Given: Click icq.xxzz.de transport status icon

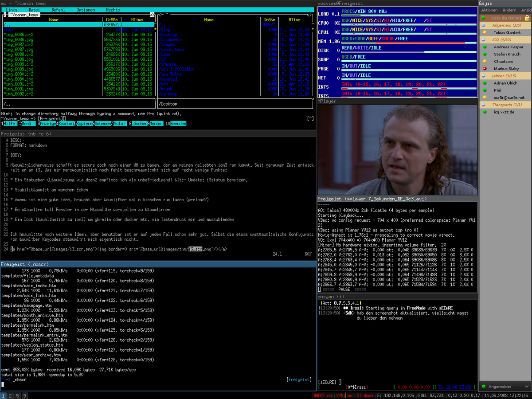Looking at the screenshot, I should [485, 112].
